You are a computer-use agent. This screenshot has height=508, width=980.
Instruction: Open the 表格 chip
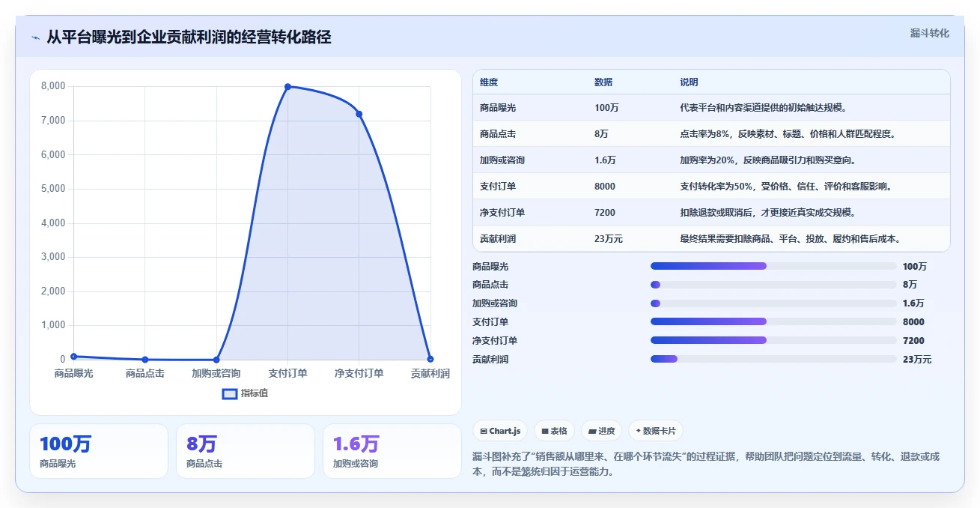pyautogui.click(x=554, y=431)
